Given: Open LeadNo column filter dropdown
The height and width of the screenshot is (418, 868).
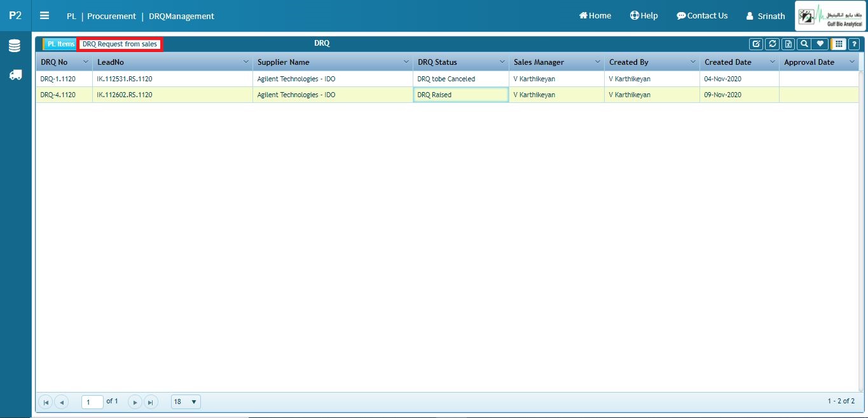Looking at the screenshot, I should tap(246, 62).
